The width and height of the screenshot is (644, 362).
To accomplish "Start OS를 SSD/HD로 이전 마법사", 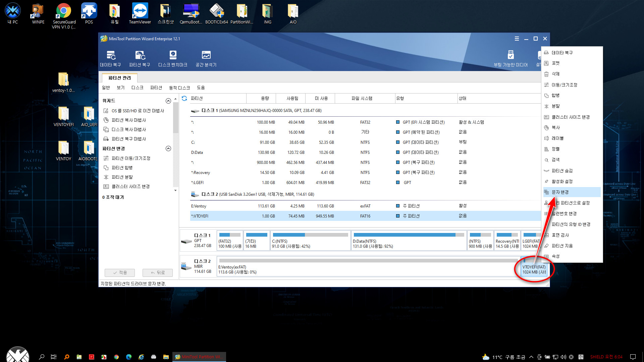I will pos(134,111).
